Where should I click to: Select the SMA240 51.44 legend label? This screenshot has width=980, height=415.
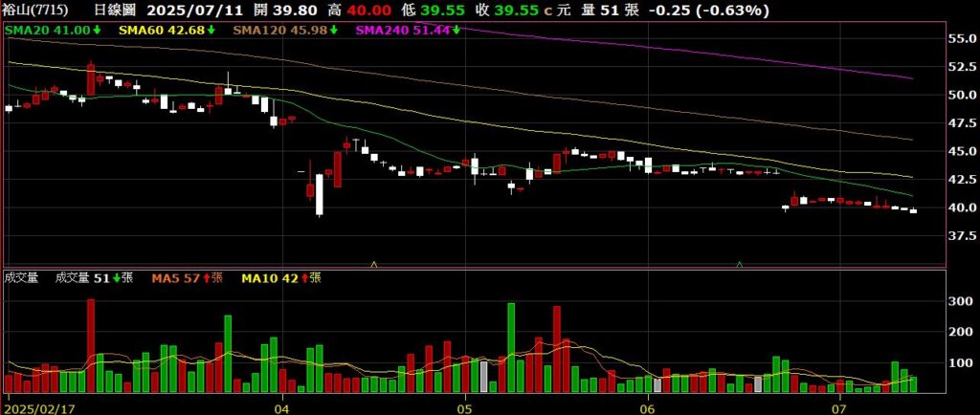pos(402,31)
